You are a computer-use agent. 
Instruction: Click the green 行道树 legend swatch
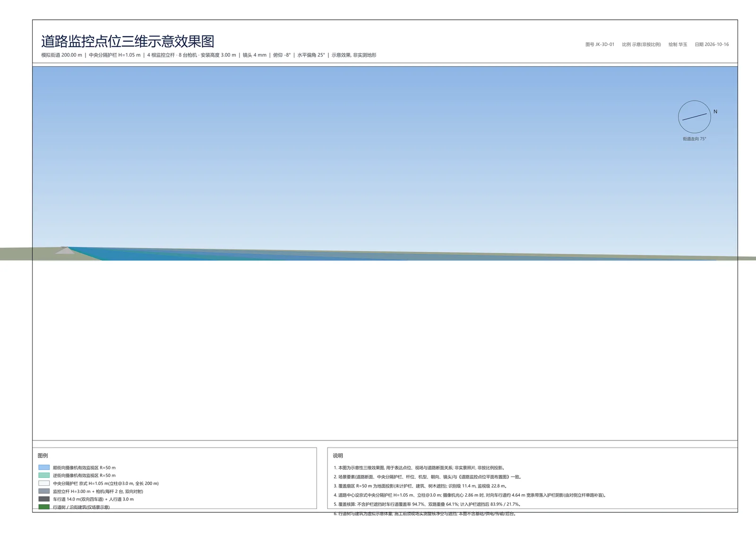[x=44, y=507]
